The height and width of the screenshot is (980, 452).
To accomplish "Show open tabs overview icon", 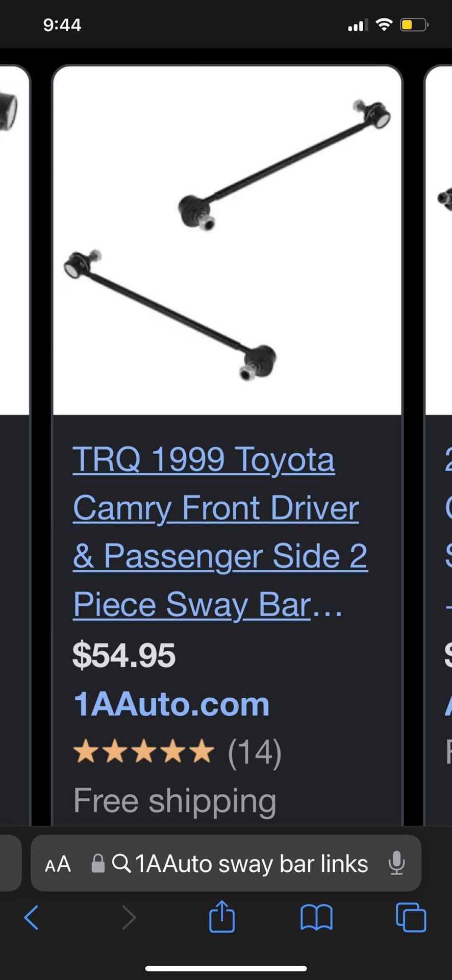I will click(411, 917).
